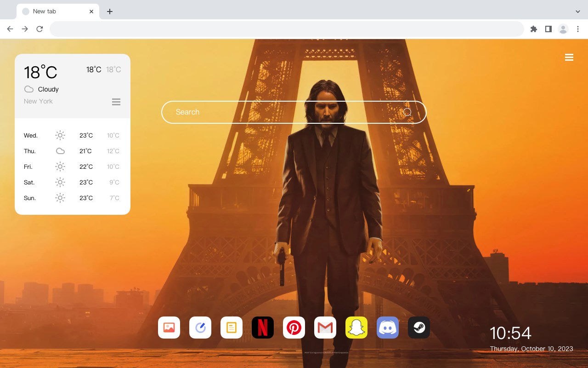Open the Steam shortcut
588x368 pixels.
tap(419, 328)
